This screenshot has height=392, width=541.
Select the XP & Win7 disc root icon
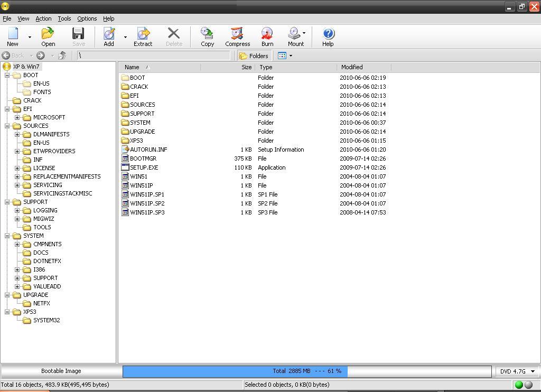click(6, 66)
